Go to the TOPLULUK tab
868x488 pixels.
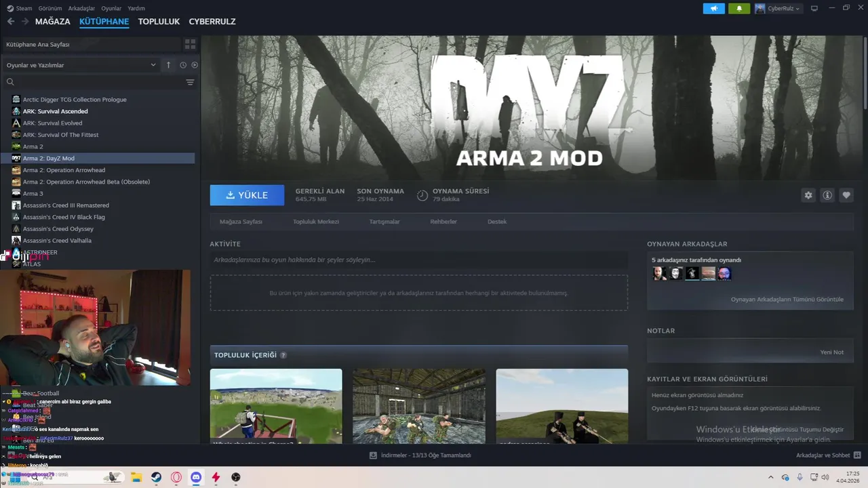click(159, 22)
